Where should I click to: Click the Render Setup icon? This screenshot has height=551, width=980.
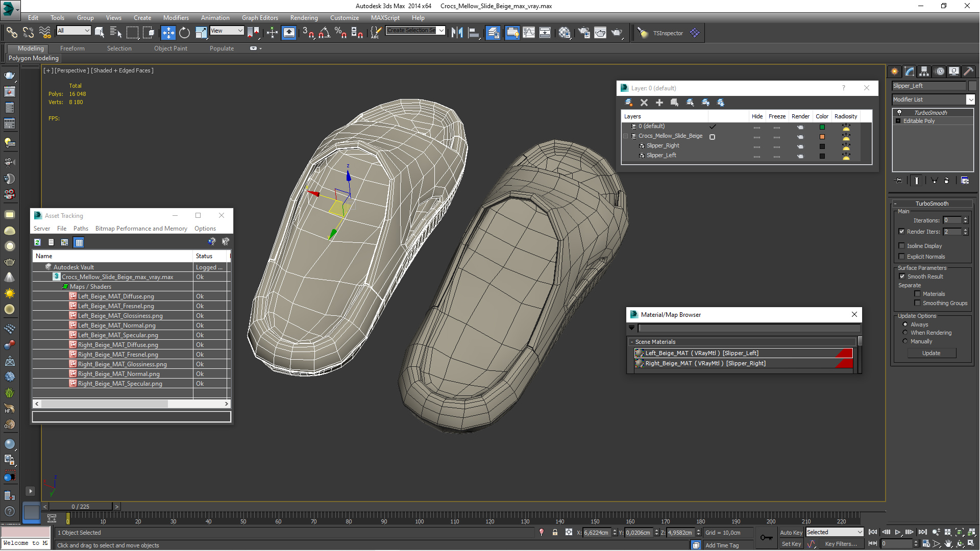[x=584, y=33]
